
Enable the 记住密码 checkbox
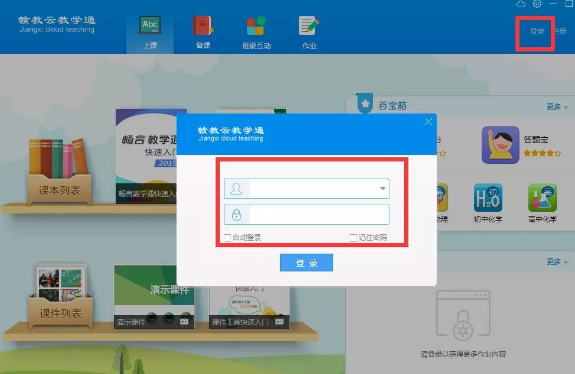[x=353, y=238]
